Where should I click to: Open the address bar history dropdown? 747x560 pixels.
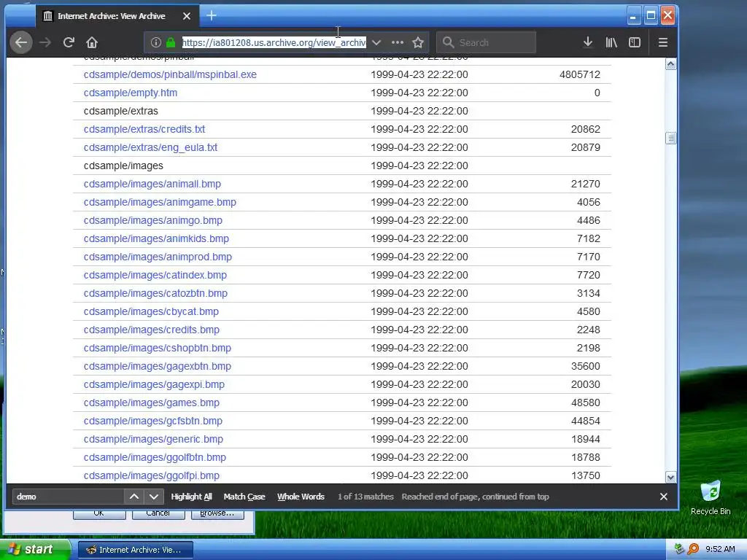[376, 42]
